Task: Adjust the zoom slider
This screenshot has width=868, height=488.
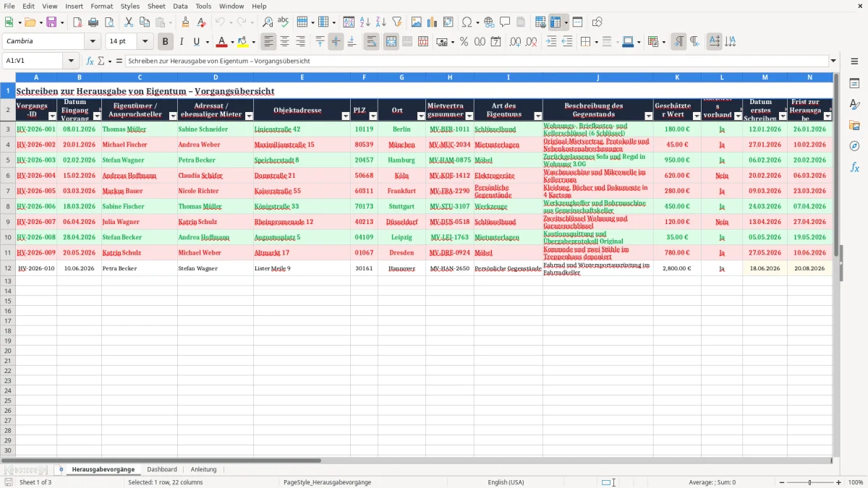Action: pos(810,482)
